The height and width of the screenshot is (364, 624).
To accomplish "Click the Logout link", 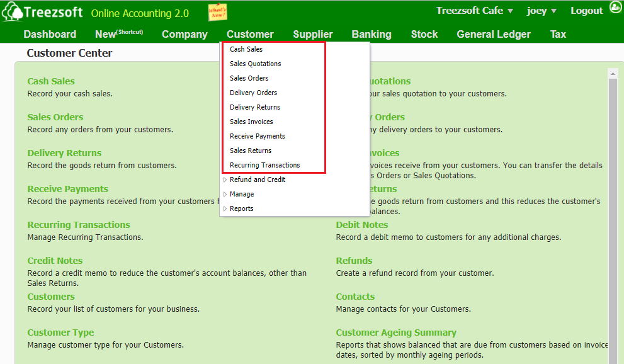I will click(x=587, y=11).
